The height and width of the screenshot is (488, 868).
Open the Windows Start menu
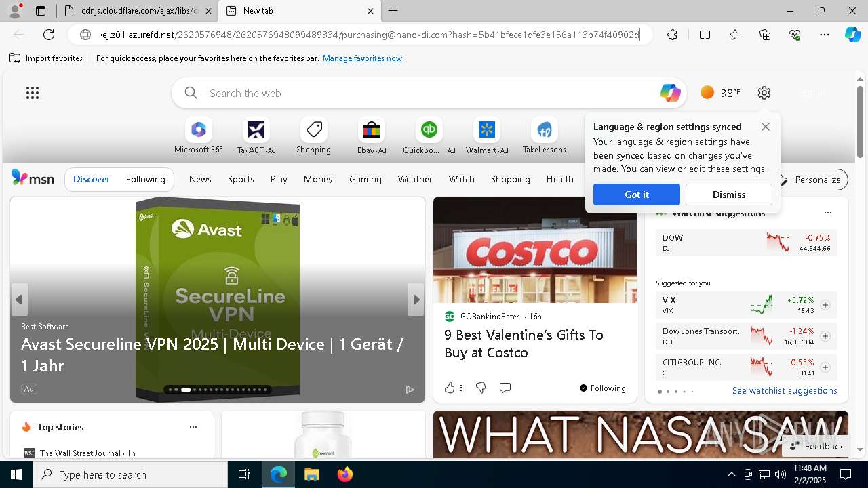pos(16,474)
